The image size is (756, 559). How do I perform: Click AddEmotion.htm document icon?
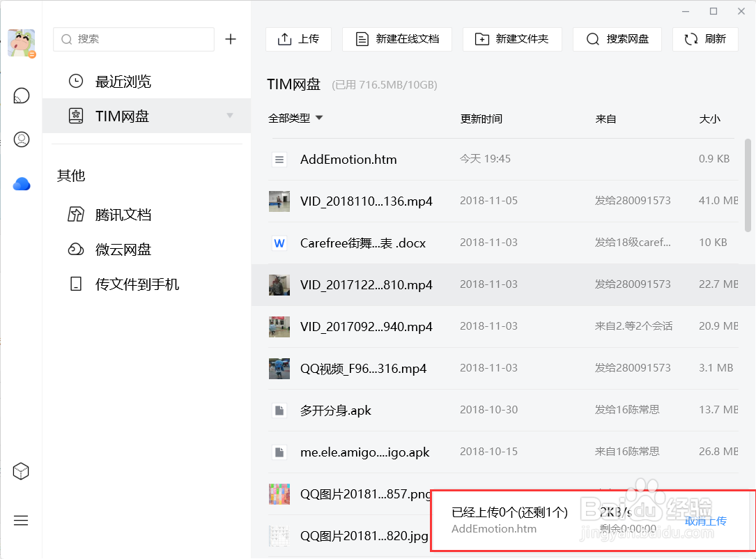pyautogui.click(x=279, y=159)
